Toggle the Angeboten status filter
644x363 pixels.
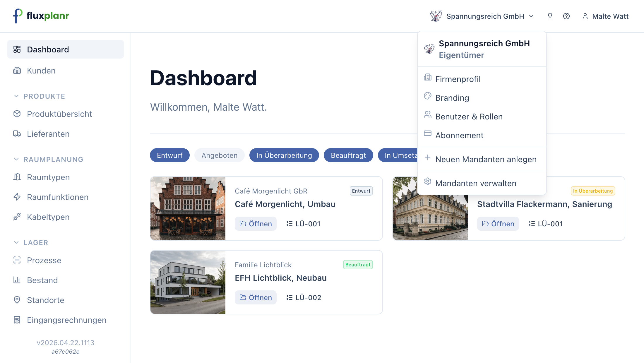220,155
